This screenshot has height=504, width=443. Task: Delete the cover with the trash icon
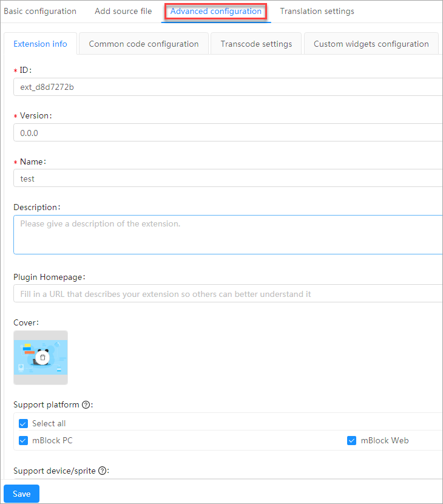click(x=42, y=358)
